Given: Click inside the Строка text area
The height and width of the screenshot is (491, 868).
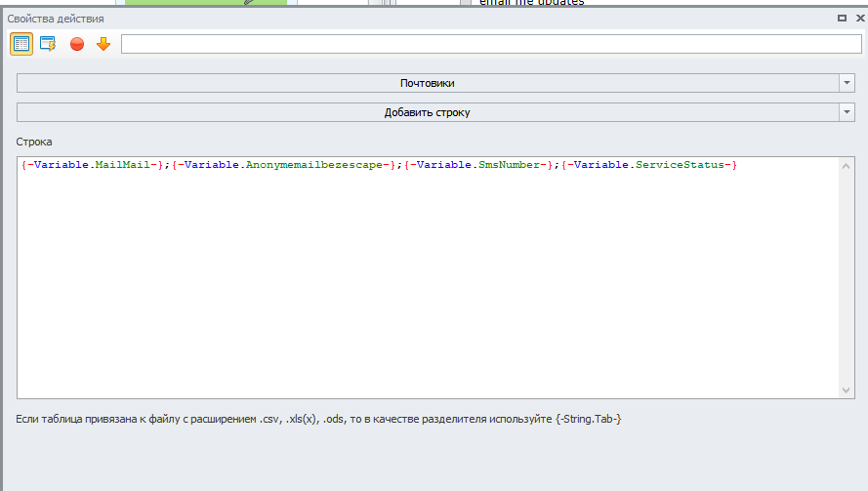Looking at the screenshot, I should click(428, 277).
